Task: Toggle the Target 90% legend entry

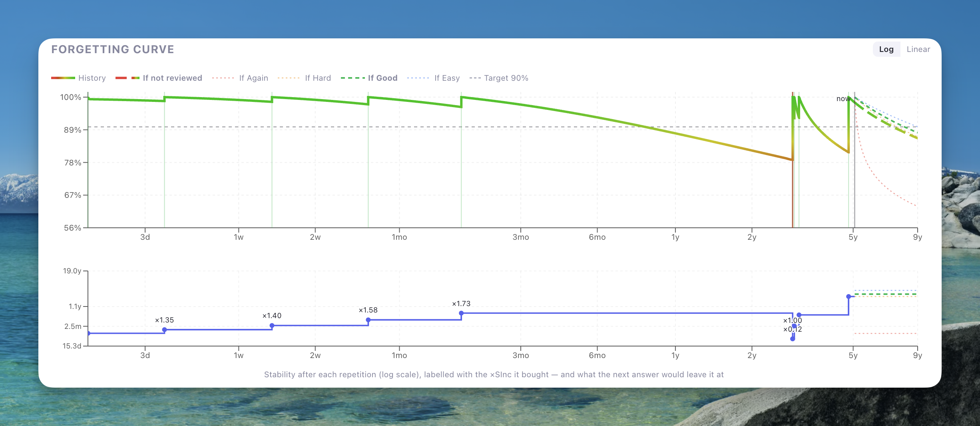Action: click(499, 78)
